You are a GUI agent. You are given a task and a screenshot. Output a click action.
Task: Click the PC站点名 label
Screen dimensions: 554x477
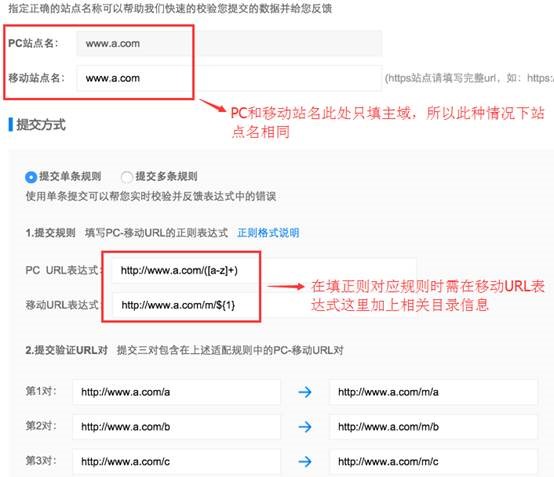[33, 43]
